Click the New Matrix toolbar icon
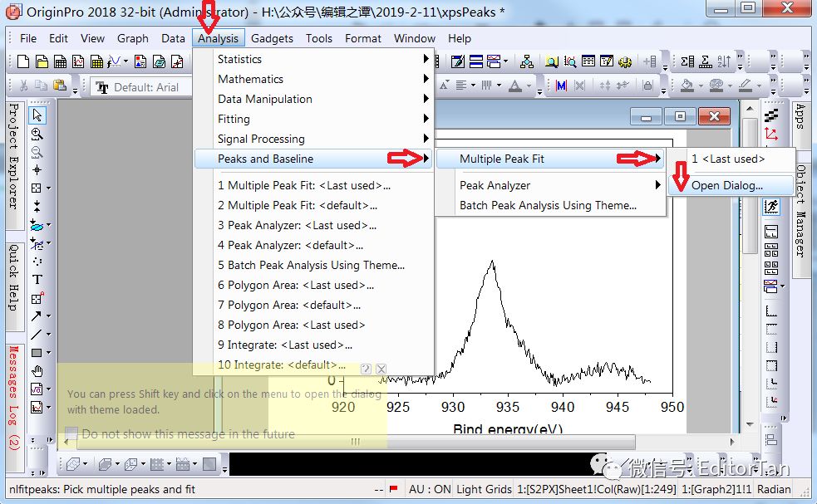The image size is (817, 504). (x=96, y=61)
